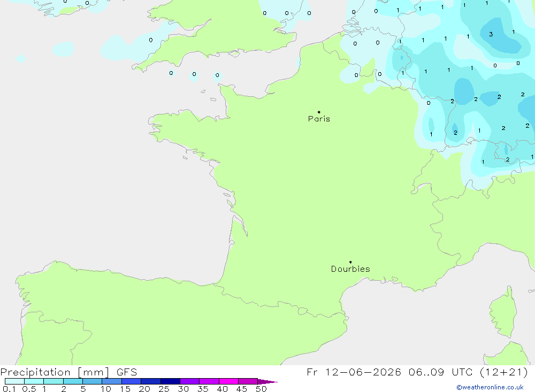Pick the 0.5–1 mm legend swatch

coord(34,381)
